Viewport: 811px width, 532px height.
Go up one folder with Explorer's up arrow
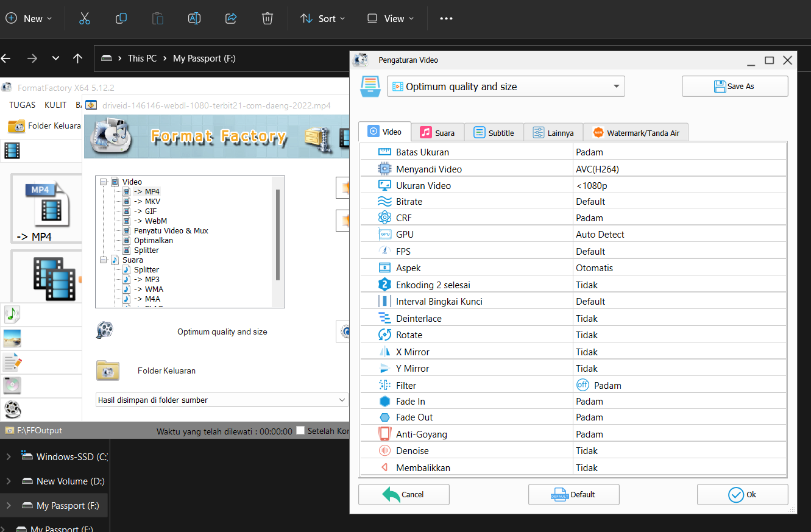(77, 59)
